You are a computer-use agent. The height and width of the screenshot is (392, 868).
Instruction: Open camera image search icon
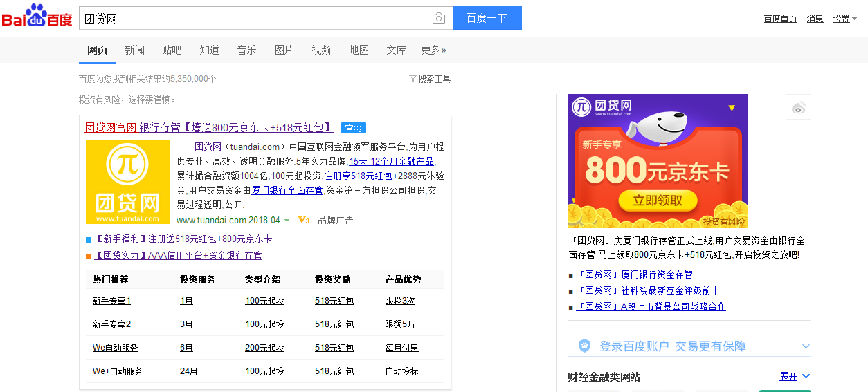[x=439, y=19]
